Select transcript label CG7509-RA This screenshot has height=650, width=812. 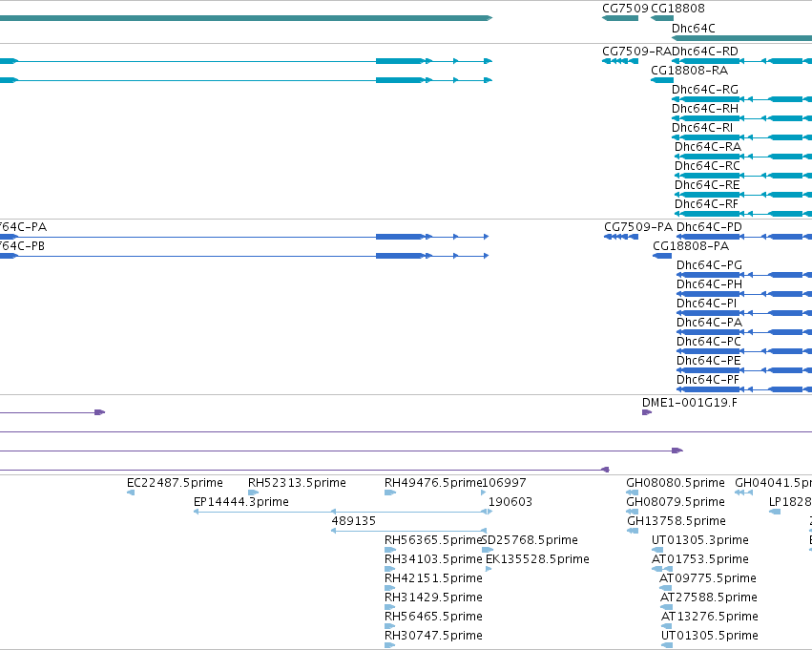pos(636,52)
